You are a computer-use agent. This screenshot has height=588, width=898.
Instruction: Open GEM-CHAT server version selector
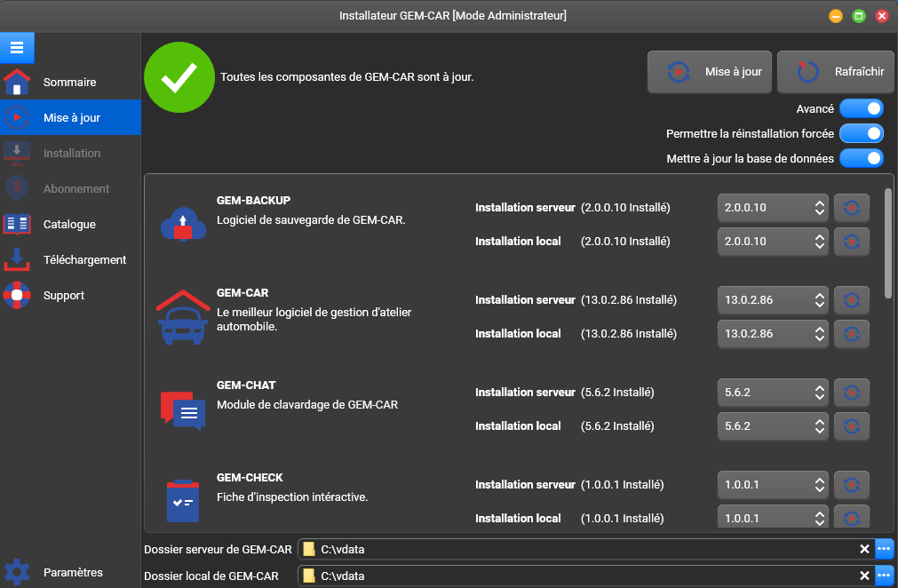(773, 393)
